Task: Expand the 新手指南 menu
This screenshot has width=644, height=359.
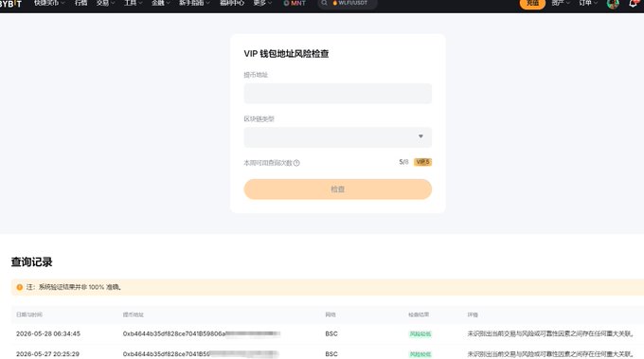Action: click(194, 3)
